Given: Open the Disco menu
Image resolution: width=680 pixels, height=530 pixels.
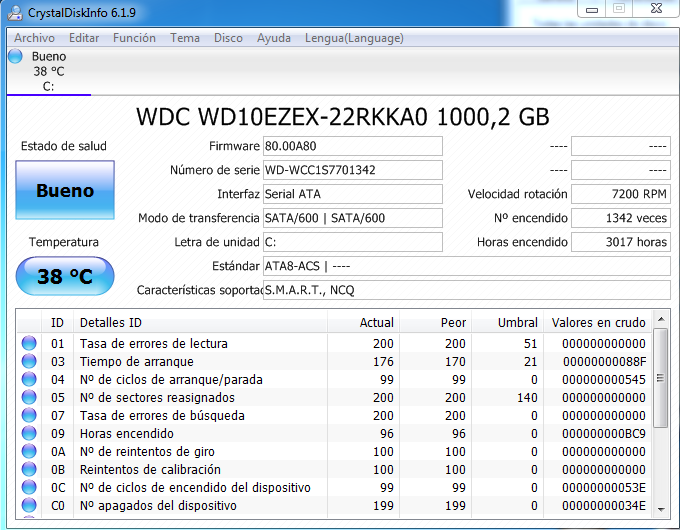Looking at the screenshot, I should (x=228, y=38).
